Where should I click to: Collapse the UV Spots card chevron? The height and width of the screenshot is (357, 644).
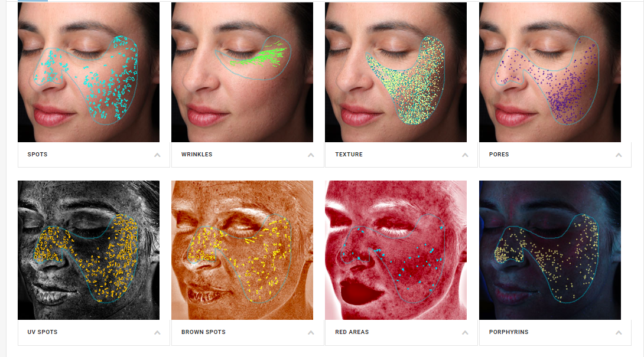[x=157, y=333]
